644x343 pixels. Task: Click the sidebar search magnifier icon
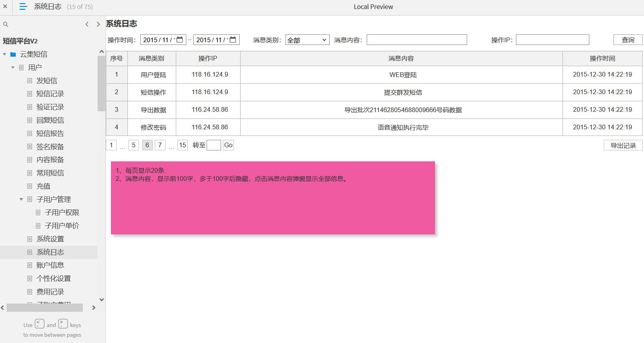(5, 24)
